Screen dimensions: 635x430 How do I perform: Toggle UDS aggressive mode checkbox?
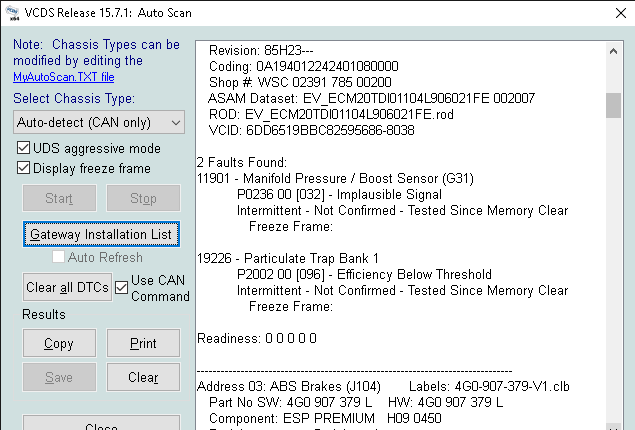click(23, 148)
